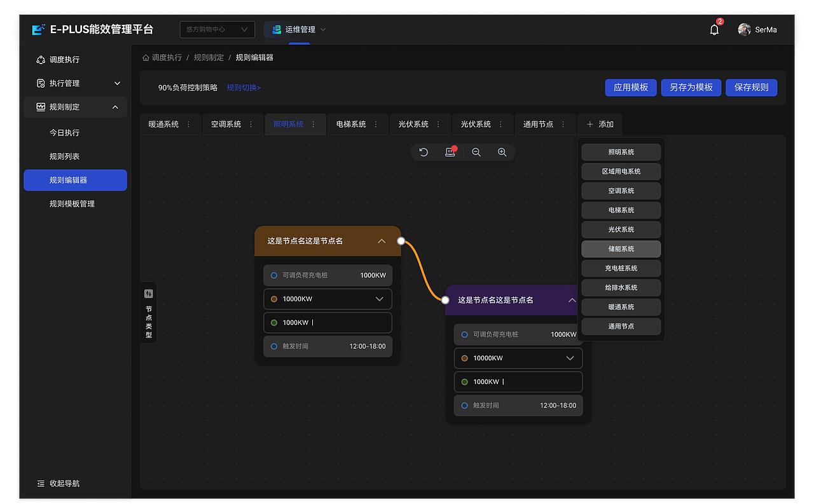Click the blue circle beside 可调负荷充电桩 in brown node
Viewport: 814px width, 504px height.
click(x=274, y=275)
